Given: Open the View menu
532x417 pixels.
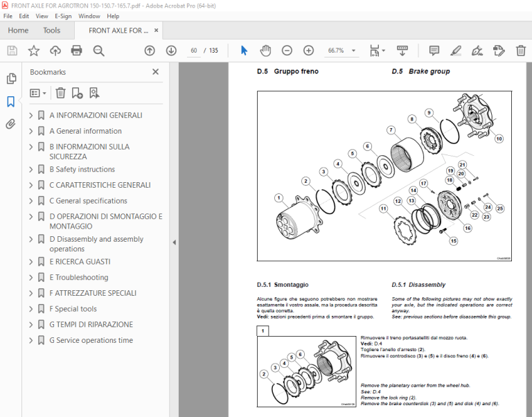Looking at the screenshot, I should pos(42,16).
